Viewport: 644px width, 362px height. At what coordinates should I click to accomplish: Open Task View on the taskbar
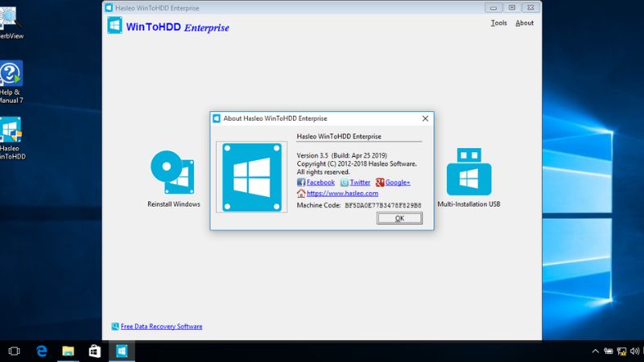coord(14,351)
